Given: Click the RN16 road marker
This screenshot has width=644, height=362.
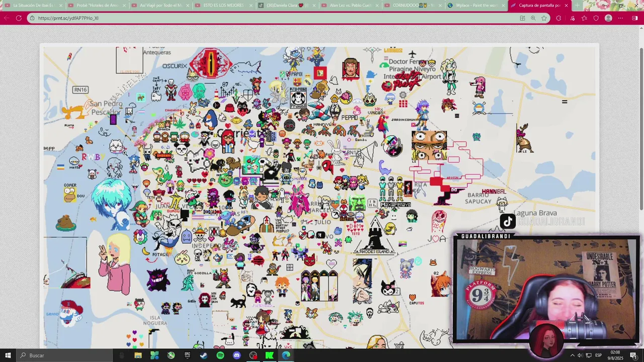Looking at the screenshot, I should point(80,89).
